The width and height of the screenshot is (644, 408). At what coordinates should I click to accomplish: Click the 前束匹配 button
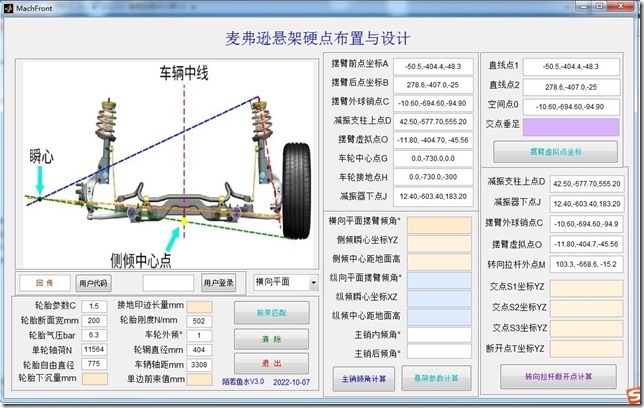click(271, 313)
